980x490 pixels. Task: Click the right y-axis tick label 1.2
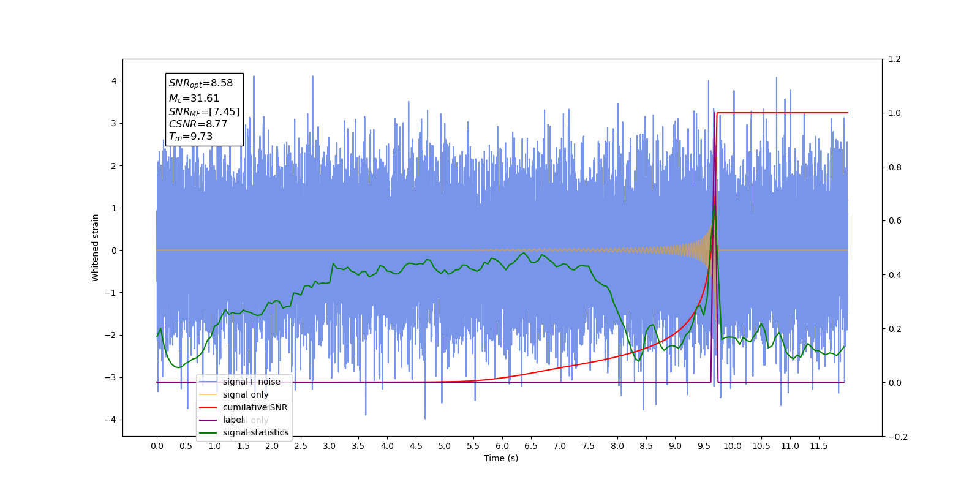pos(895,59)
